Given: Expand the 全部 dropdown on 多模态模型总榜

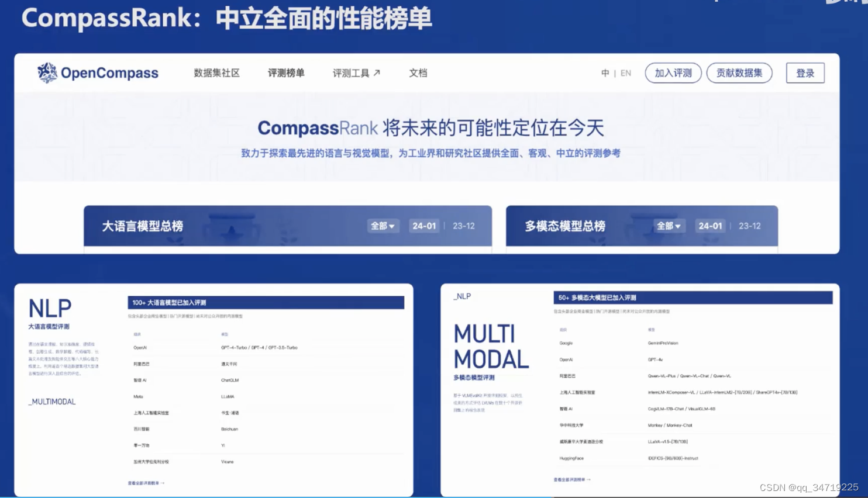Looking at the screenshot, I should click(x=669, y=226).
